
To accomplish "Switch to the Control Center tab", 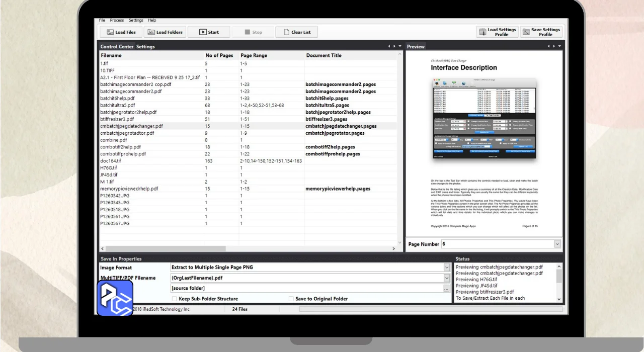I will [117, 47].
